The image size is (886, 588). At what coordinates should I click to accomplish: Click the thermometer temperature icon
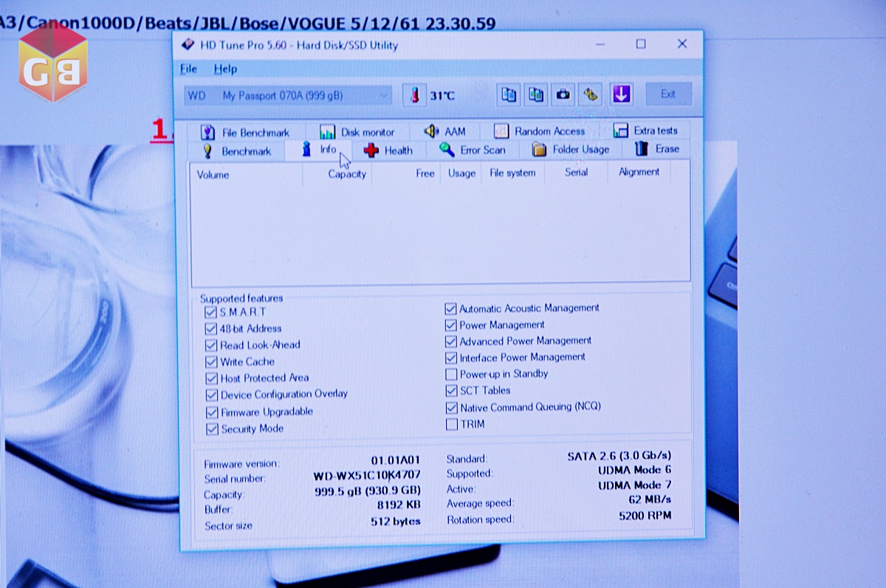[416, 95]
